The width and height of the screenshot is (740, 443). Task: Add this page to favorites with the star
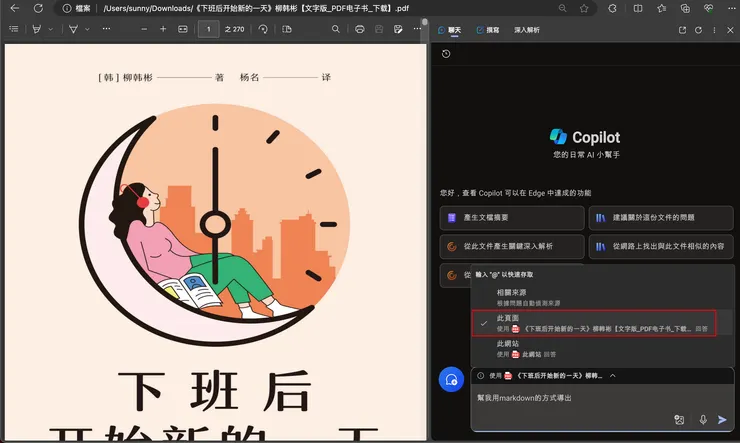[584, 8]
